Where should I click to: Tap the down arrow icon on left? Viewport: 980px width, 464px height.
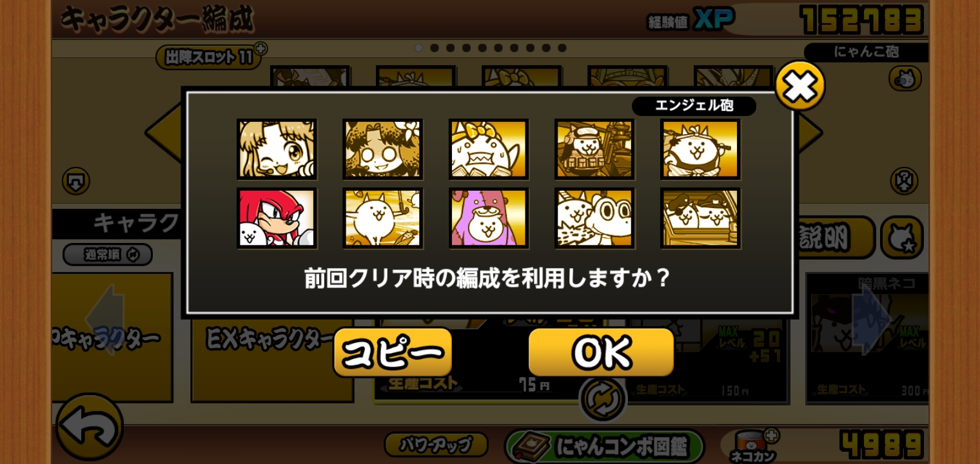(x=76, y=181)
